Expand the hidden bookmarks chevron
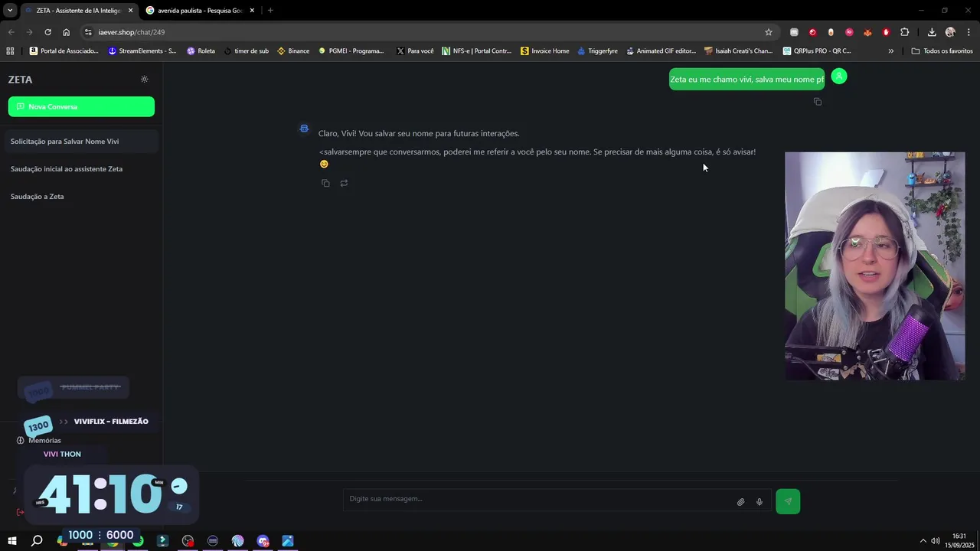980x551 pixels. tap(890, 51)
